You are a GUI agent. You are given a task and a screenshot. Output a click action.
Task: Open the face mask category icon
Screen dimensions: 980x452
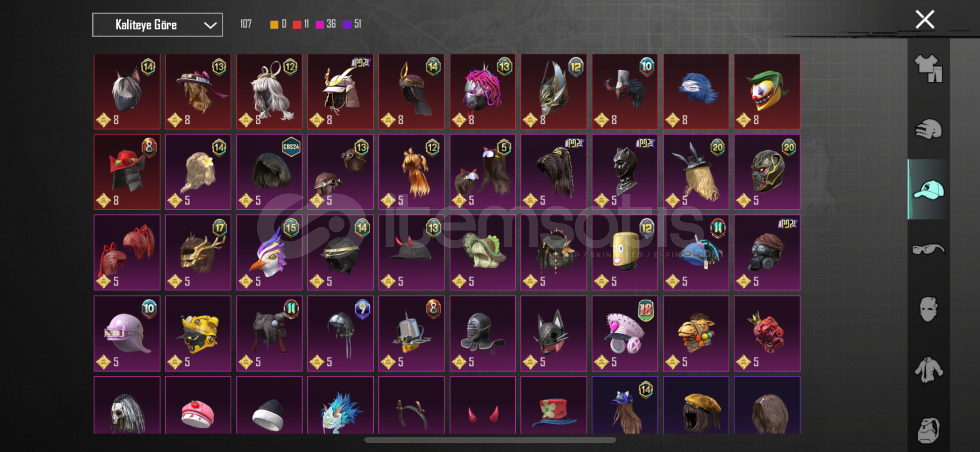click(928, 309)
